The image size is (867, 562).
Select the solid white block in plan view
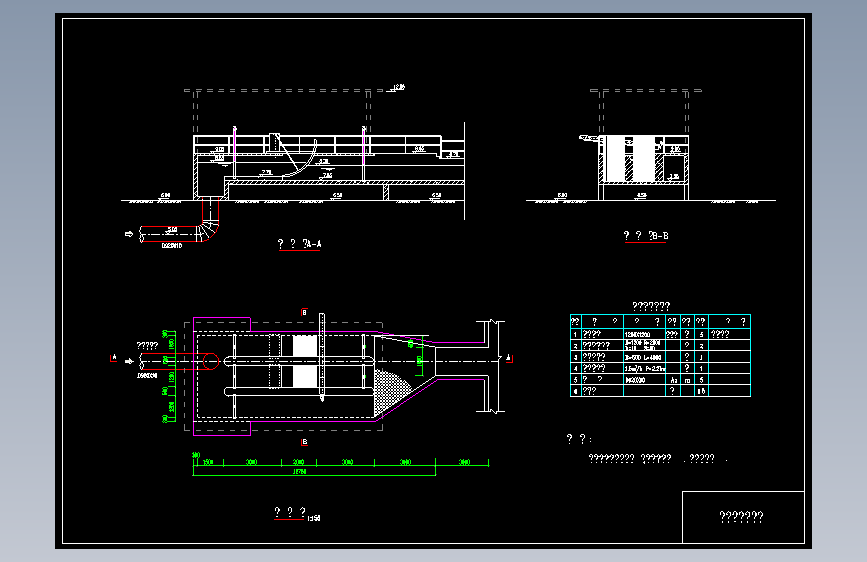(x=305, y=361)
